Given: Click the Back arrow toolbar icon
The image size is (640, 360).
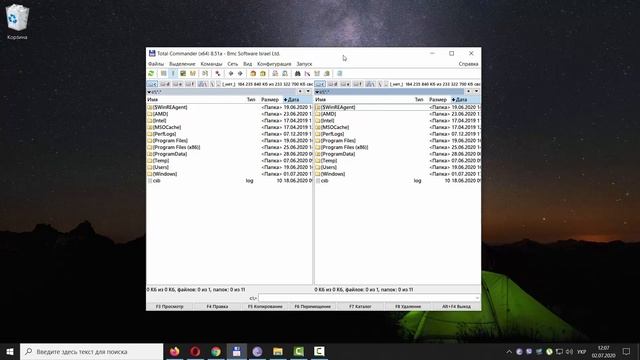Looking at the screenshot, I should 231,73.
